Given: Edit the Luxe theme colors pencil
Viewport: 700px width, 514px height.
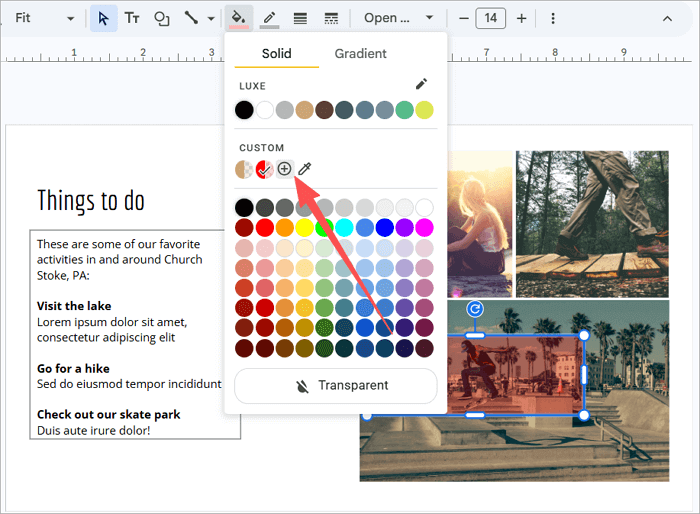Looking at the screenshot, I should click(421, 84).
